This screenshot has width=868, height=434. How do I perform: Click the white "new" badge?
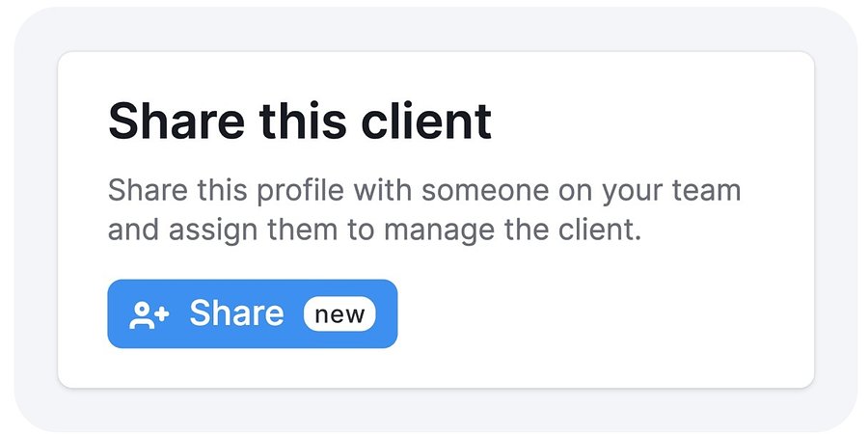pyautogui.click(x=339, y=314)
